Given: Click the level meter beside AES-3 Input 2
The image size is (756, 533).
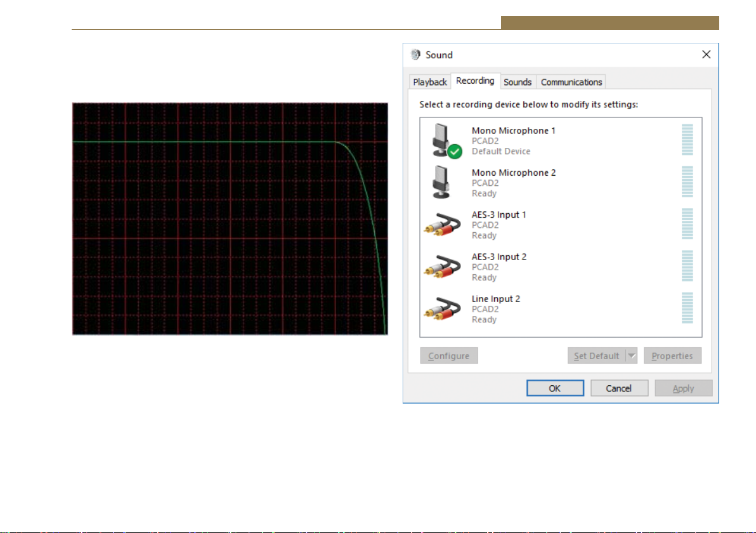Looking at the screenshot, I should point(687,266).
